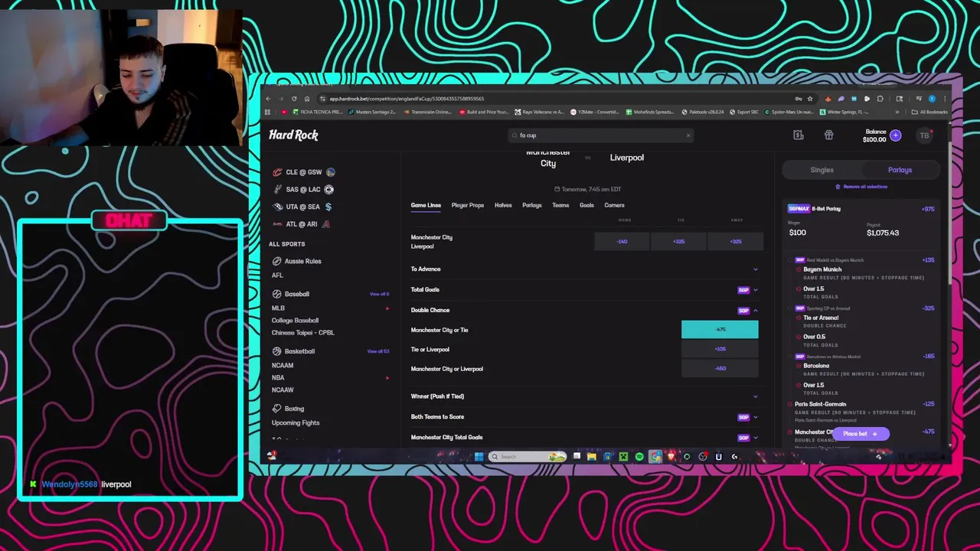Image resolution: width=980 pixels, height=551 pixels.
Task: Expand the Winner (Push if Tied) market
Action: [x=755, y=396]
